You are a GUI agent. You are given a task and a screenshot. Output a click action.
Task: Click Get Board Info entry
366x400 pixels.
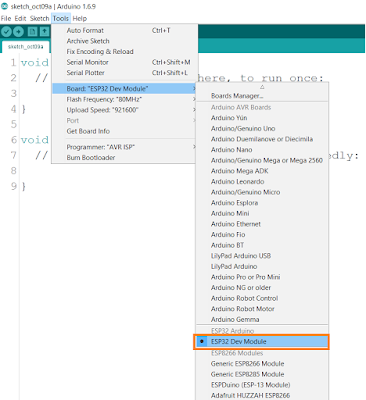tap(124, 131)
